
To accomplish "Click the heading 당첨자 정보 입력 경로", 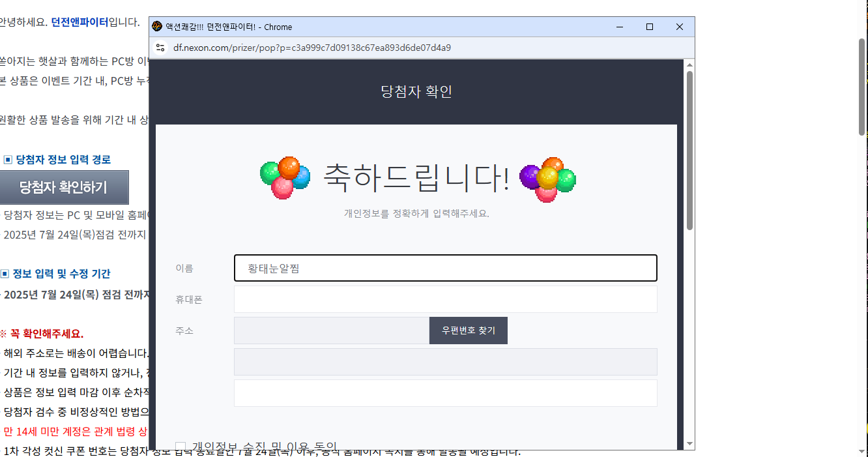I will [x=63, y=160].
